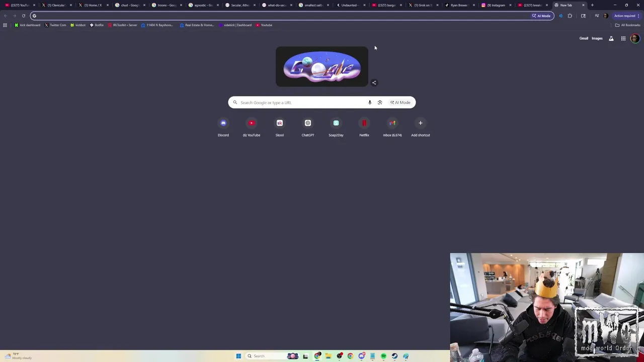644x362 pixels.
Task: Switch to the Home / X tab
Action: (x=92, y=5)
